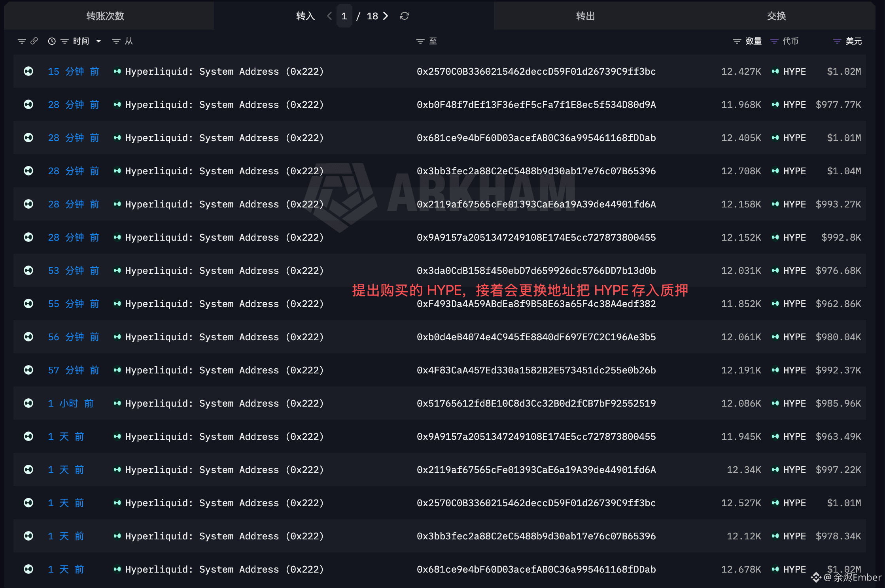Open the leftmost filter icon in header
The height and width of the screenshot is (588, 885).
(x=22, y=41)
